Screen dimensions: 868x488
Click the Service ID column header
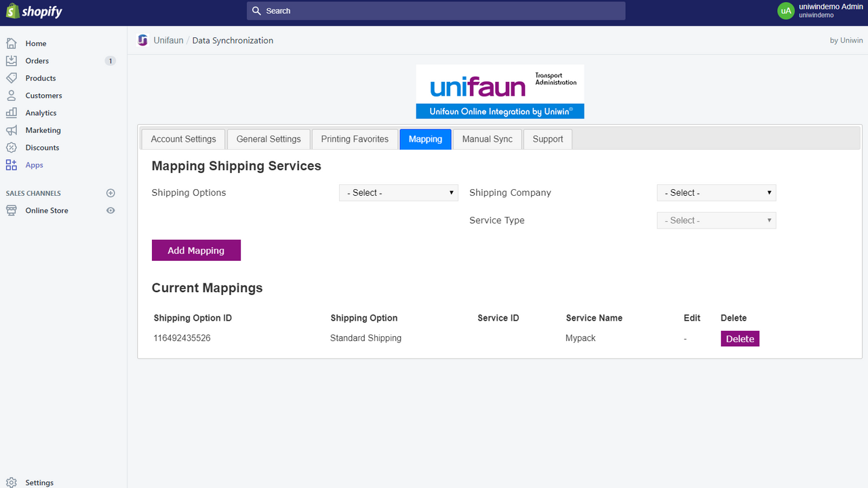coord(498,318)
